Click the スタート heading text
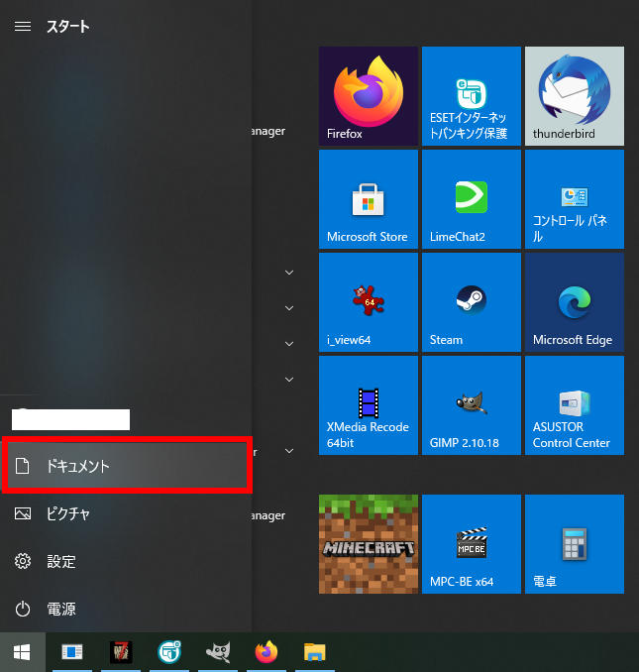The height and width of the screenshot is (672, 639). click(x=68, y=27)
